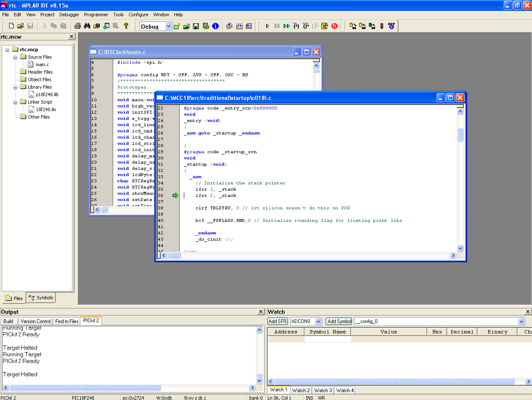Switch to the Find in Files tab
The width and height of the screenshot is (532, 400).
point(67,321)
